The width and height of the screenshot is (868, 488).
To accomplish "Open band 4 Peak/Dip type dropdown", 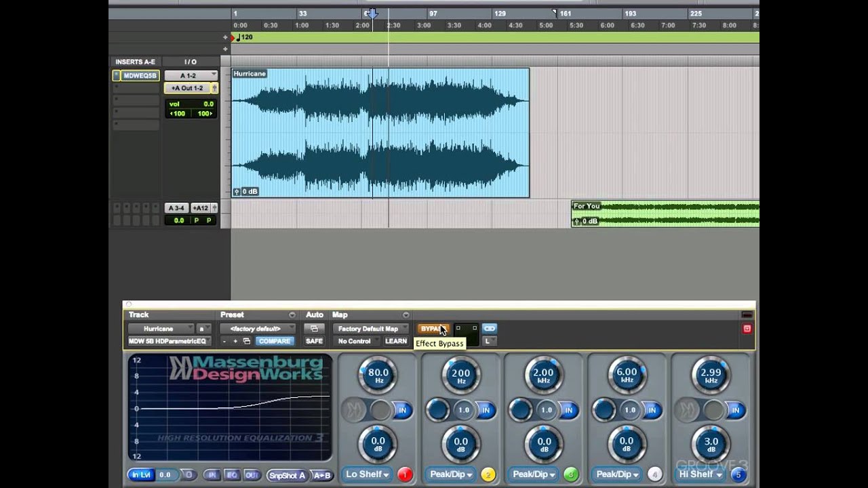I will [x=616, y=474].
